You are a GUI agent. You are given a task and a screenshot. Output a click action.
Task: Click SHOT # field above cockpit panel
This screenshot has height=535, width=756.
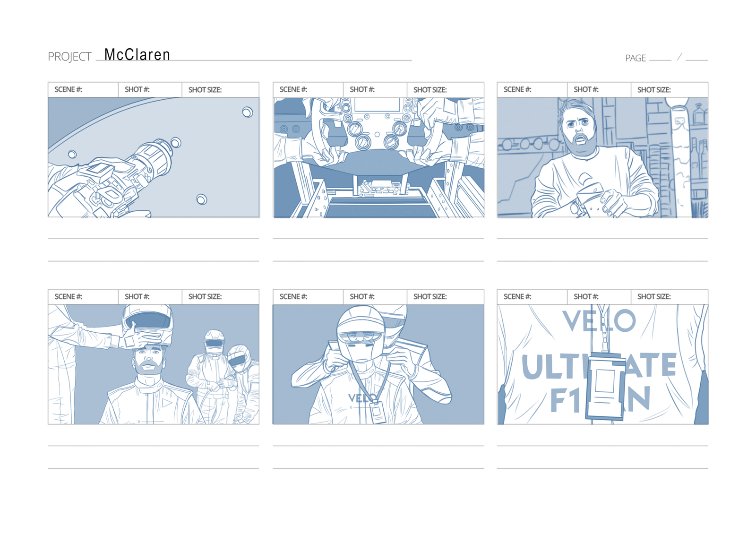(x=375, y=89)
